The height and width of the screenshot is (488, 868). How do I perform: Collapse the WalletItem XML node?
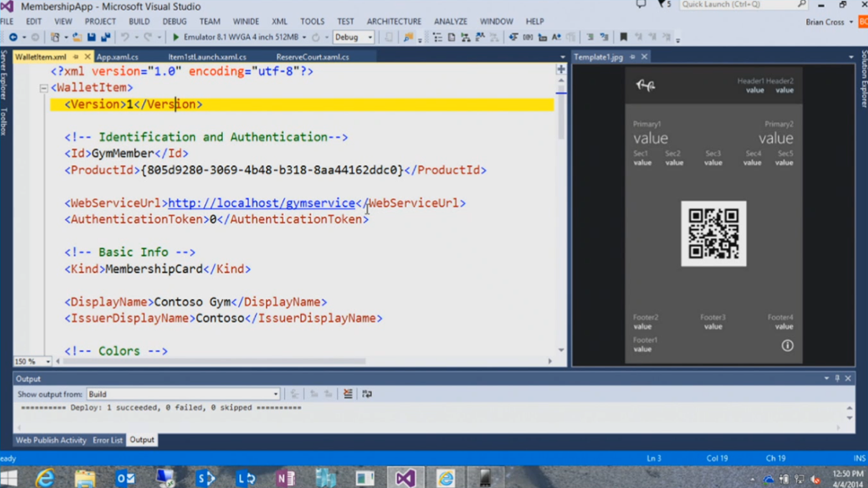click(44, 88)
